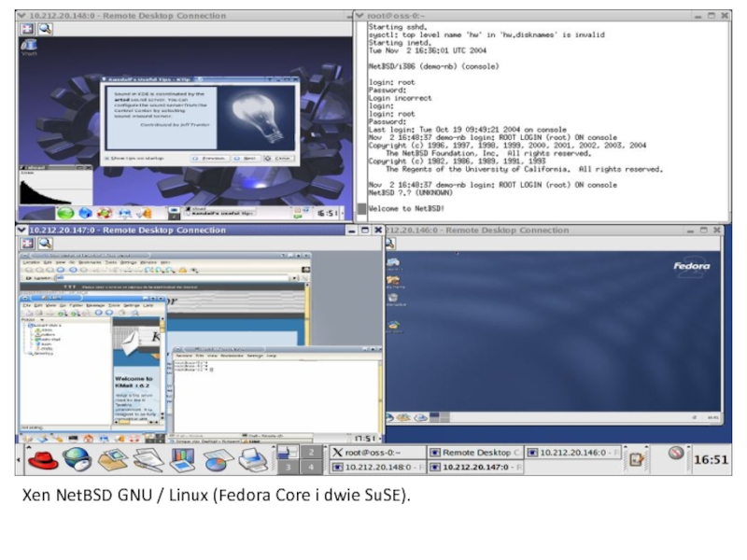
Task: Select 10.212.20.146:0 taskbar entry
Action: 573,453
